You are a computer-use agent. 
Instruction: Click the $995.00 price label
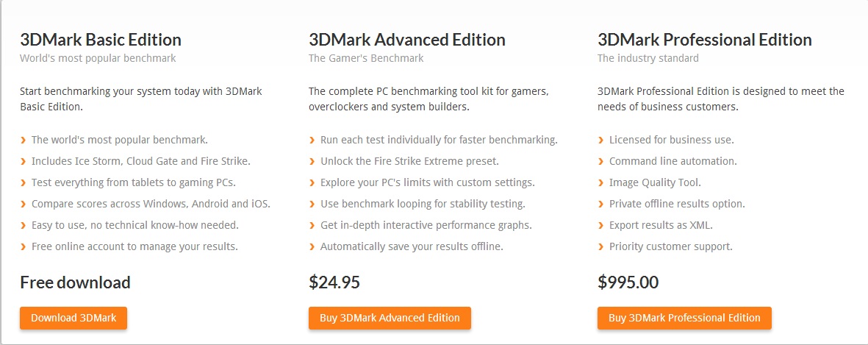[628, 282]
